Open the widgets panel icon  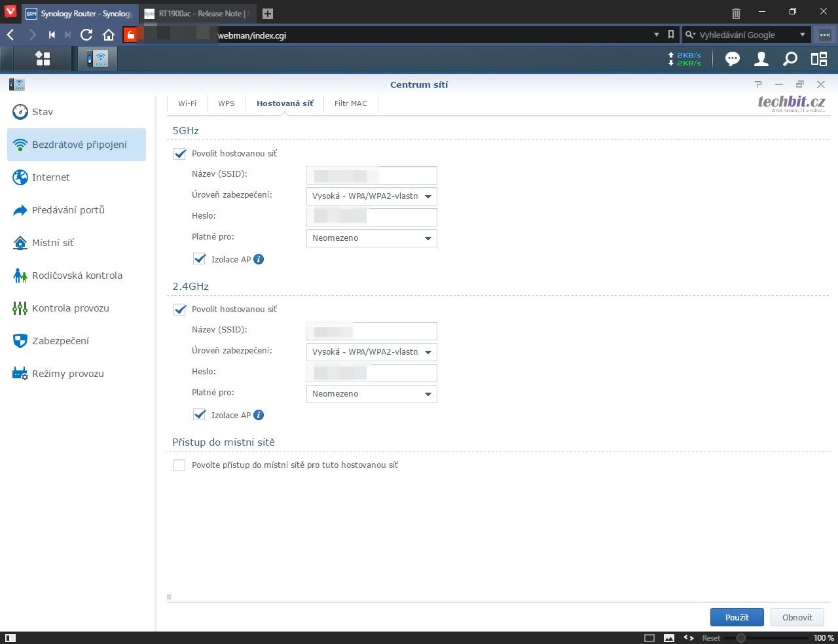tap(819, 60)
